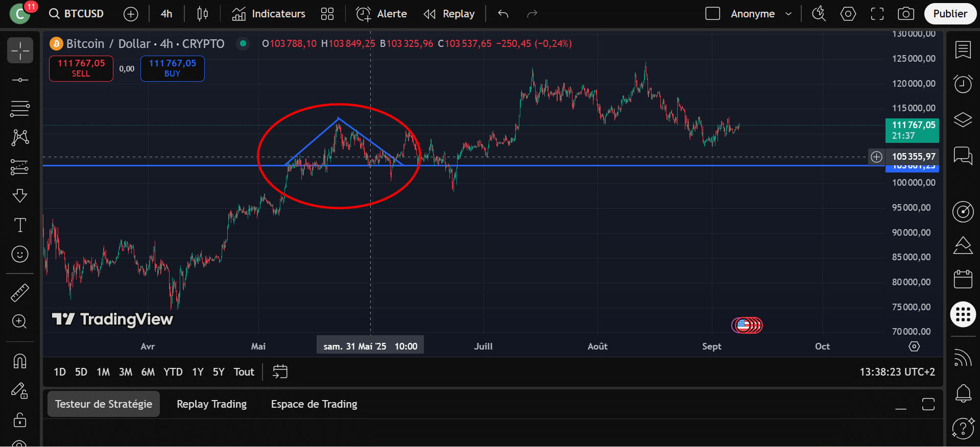
Task: Toggle the magnet mode for drawings
Action: (20, 361)
